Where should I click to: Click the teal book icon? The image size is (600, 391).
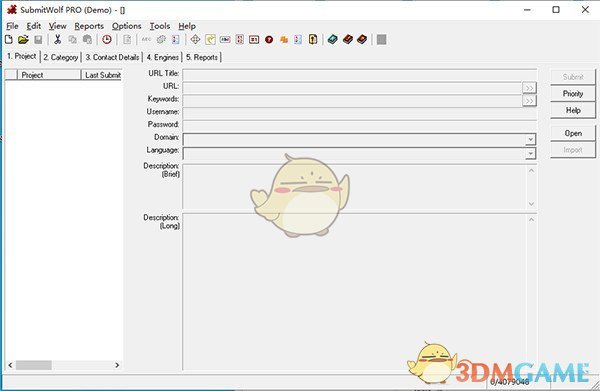coord(333,39)
